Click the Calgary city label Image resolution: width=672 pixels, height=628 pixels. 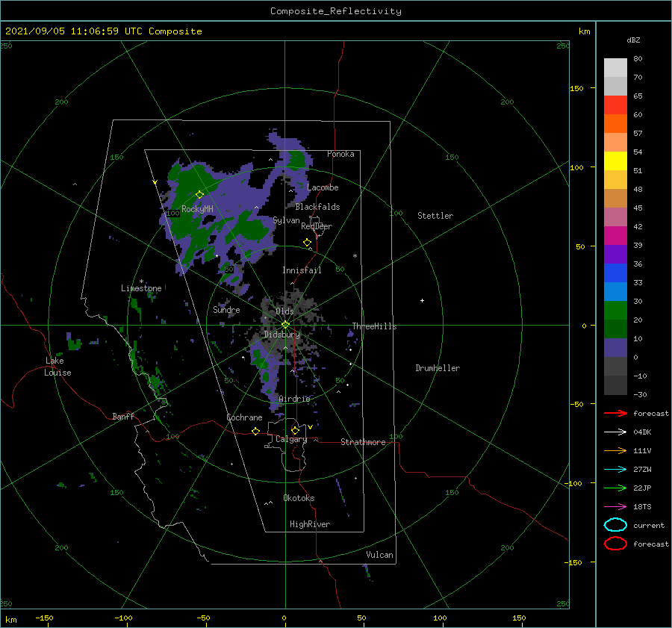(x=291, y=439)
